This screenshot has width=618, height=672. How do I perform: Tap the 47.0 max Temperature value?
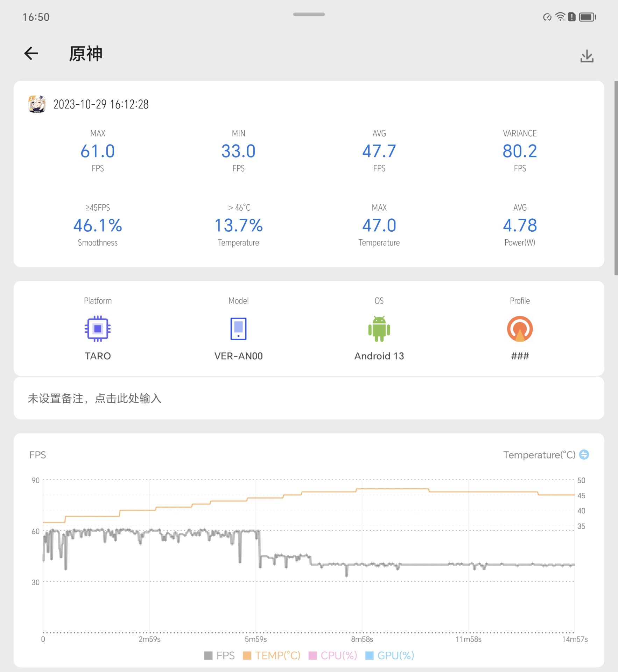point(379,225)
